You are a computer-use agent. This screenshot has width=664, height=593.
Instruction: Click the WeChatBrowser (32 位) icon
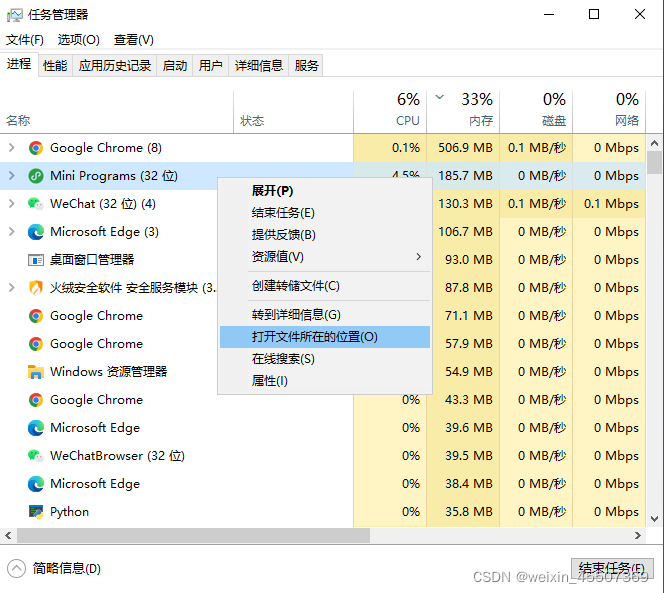(x=36, y=456)
